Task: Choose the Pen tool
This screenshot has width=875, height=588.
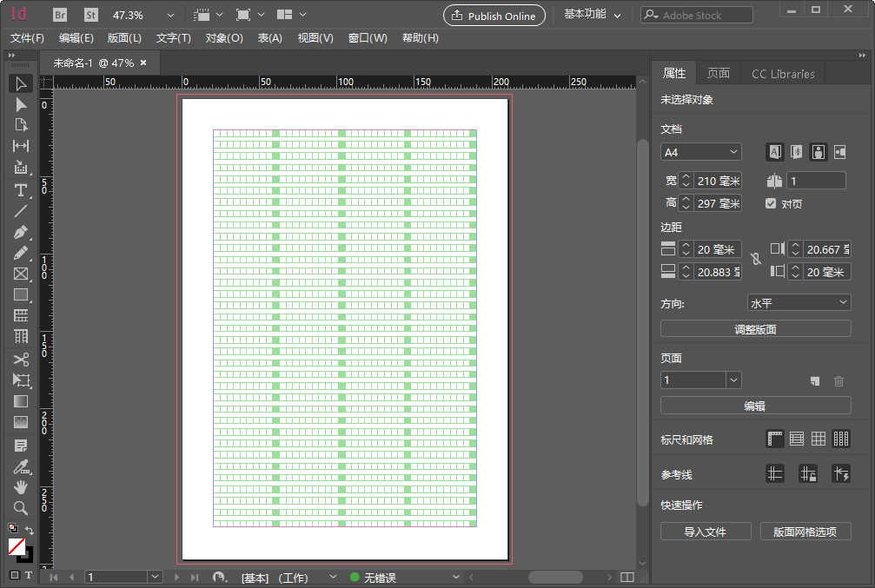Action: 21,232
